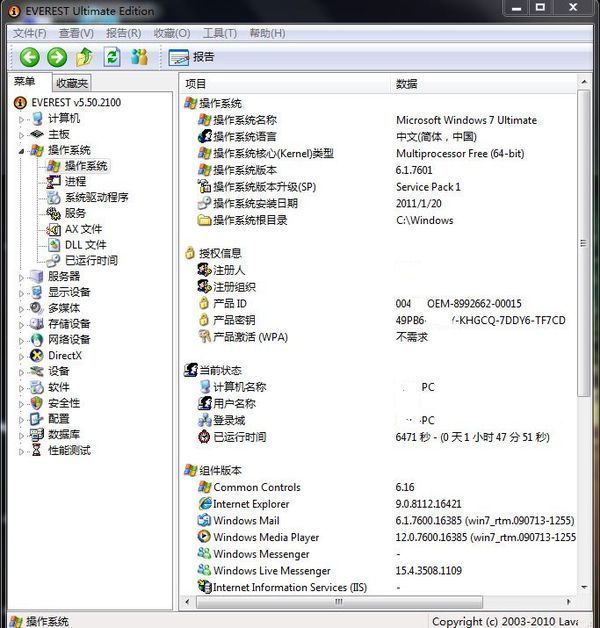Select the 产品 ID row
The width and height of the screenshot is (600, 628).
coord(378,304)
